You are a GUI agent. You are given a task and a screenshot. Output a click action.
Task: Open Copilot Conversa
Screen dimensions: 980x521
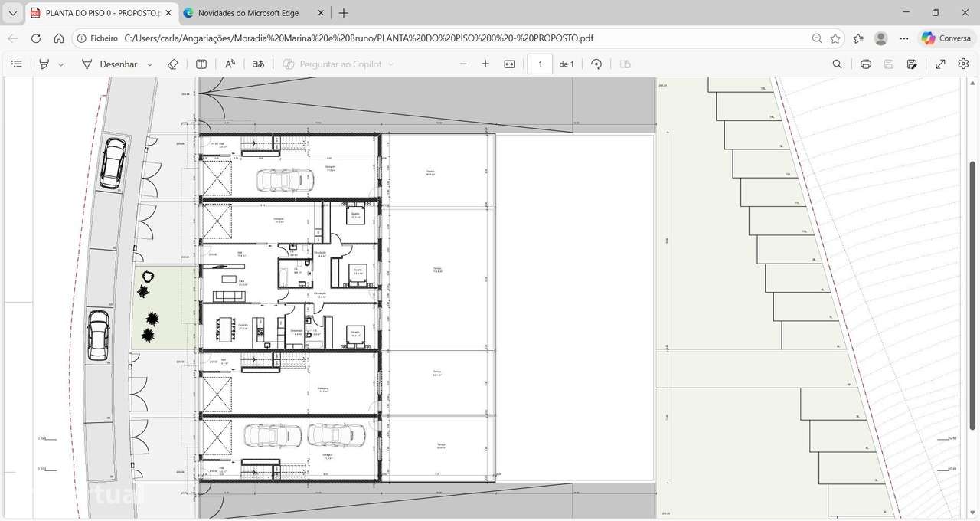click(x=946, y=38)
